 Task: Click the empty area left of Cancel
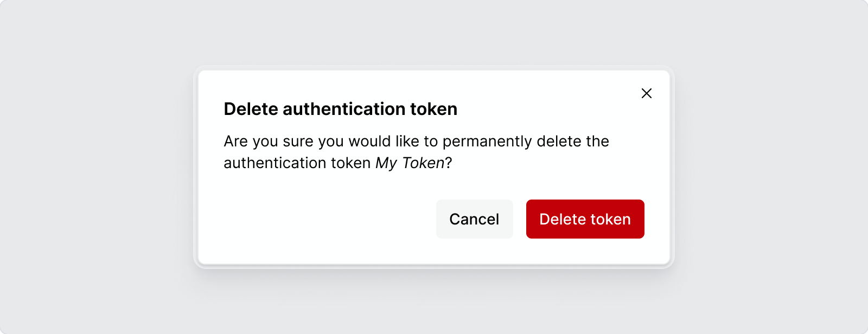click(x=325, y=219)
